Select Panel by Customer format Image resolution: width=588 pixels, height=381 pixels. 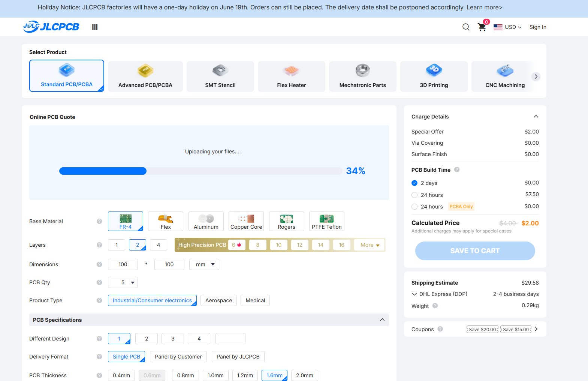pos(178,357)
